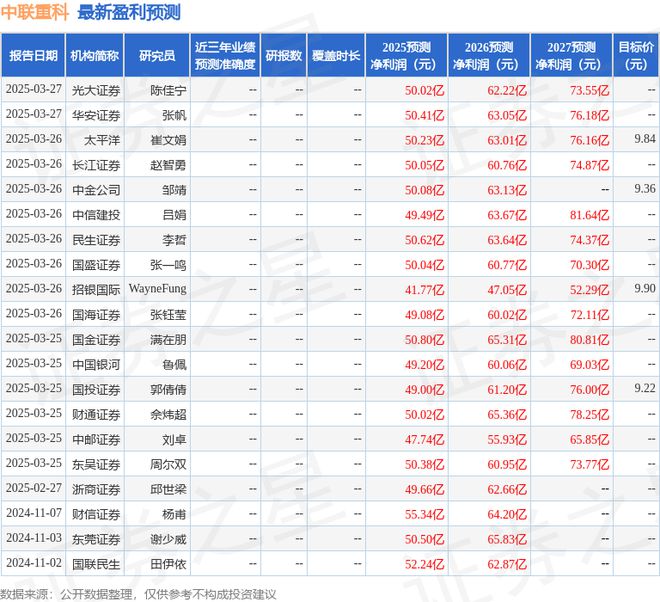660x602 pixels.
Task: Select institution 东莞证券
Action: pyautogui.click(x=96, y=539)
